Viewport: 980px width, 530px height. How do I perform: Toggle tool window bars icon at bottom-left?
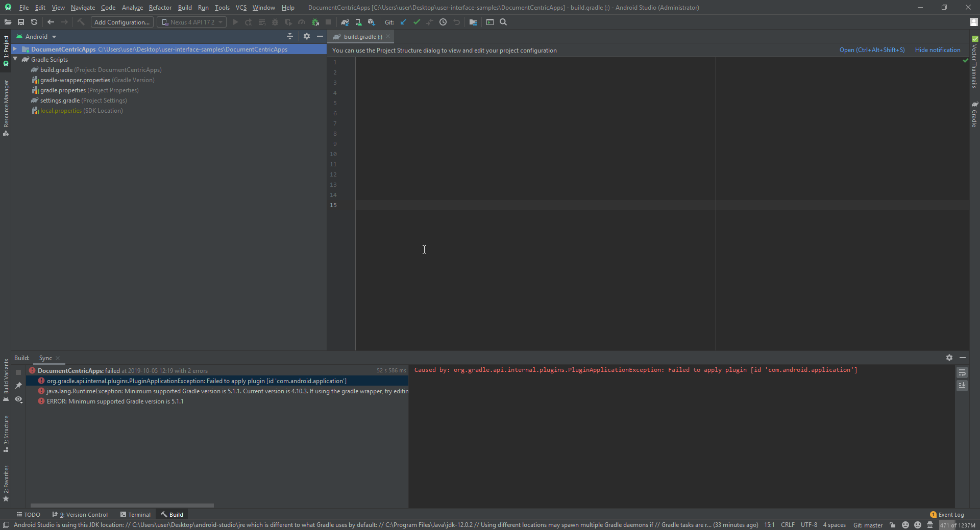click(x=6, y=525)
